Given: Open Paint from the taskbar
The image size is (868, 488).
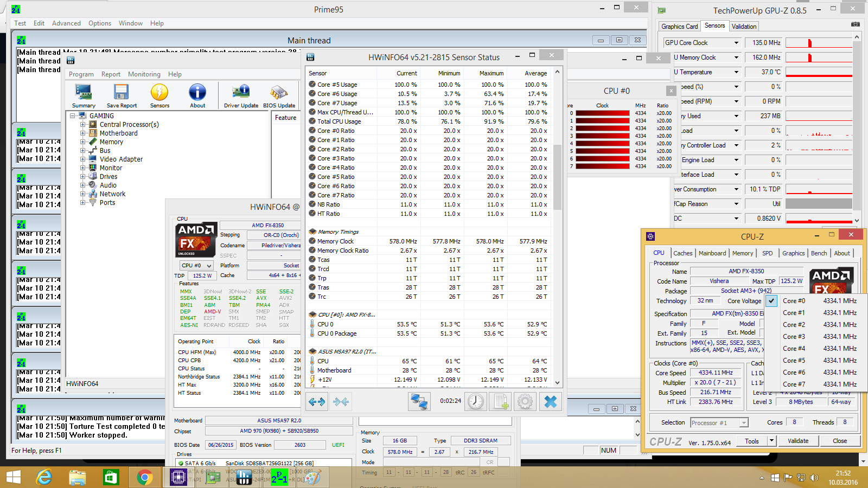Looking at the screenshot, I should [x=312, y=477].
